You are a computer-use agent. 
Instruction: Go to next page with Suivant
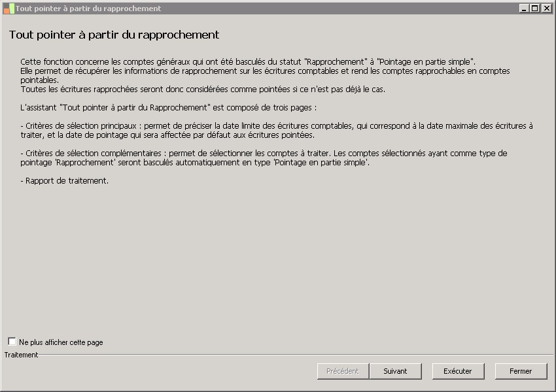395,371
